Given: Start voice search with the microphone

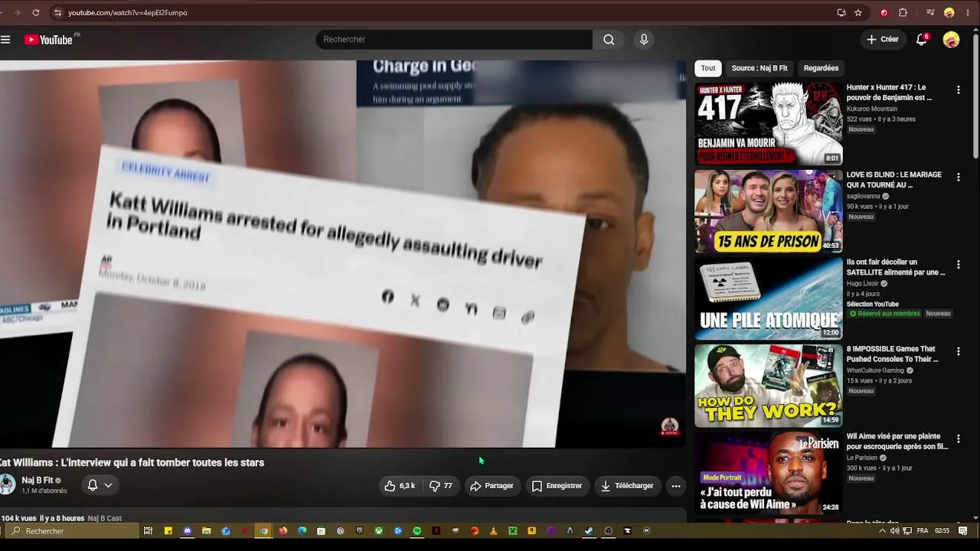Looking at the screenshot, I should [x=644, y=40].
